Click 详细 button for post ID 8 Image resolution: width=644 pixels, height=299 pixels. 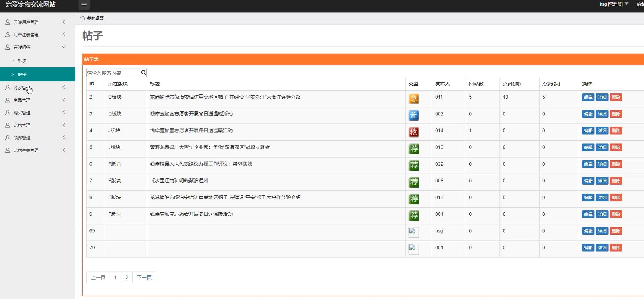click(x=602, y=198)
